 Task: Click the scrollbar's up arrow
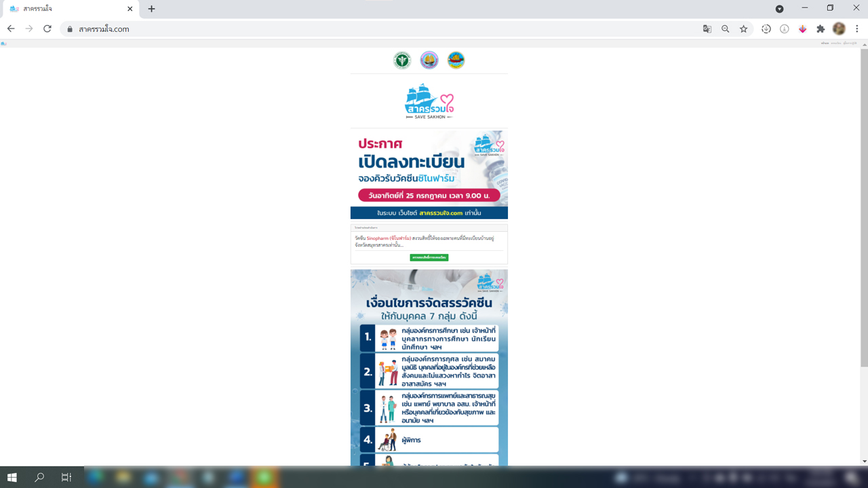pyautogui.click(x=864, y=44)
